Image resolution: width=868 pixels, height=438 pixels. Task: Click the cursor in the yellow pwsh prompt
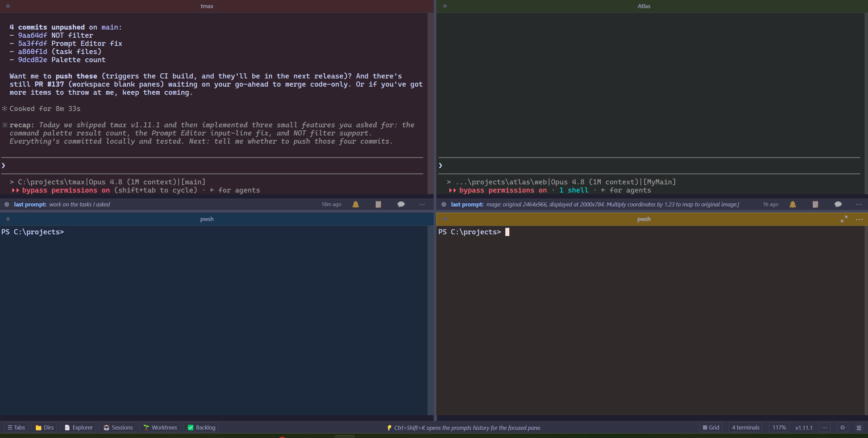coord(507,232)
